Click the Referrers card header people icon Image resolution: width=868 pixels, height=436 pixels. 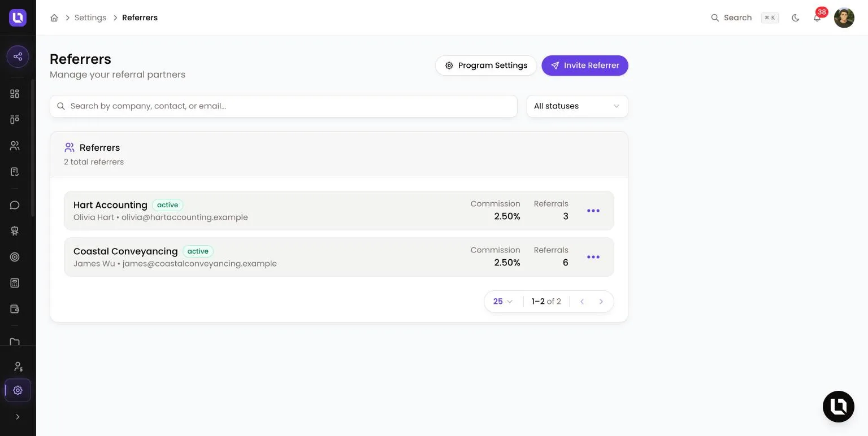coord(70,147)
